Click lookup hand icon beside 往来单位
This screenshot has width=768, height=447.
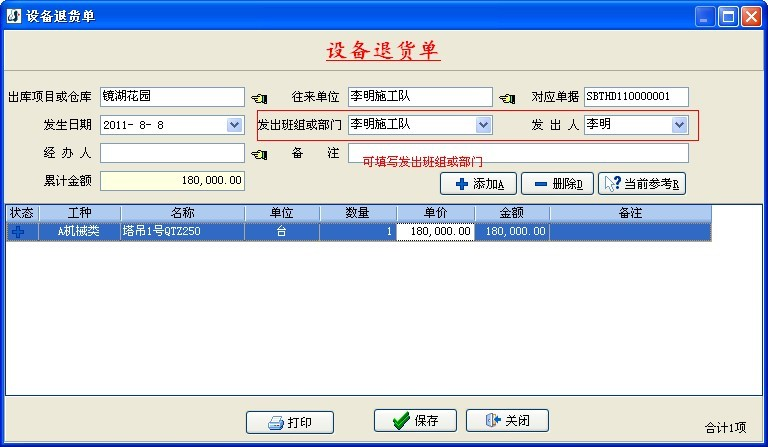point(507,98)
